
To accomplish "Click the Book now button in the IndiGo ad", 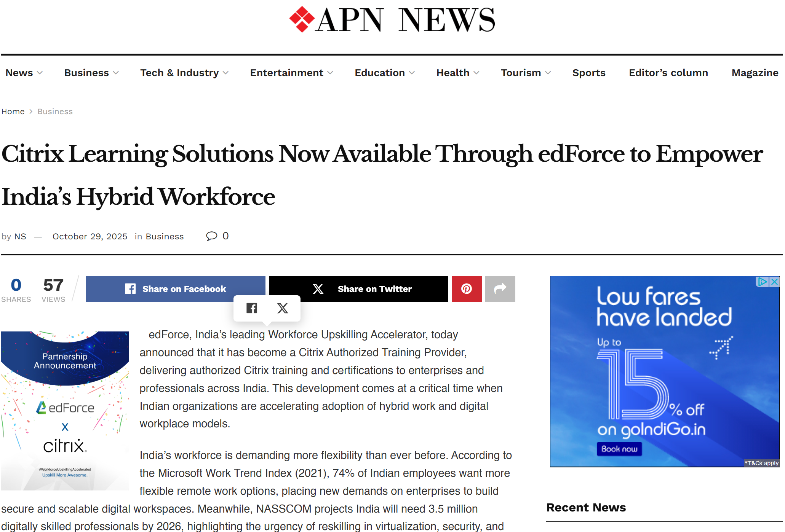I will [x=620, y=449].
